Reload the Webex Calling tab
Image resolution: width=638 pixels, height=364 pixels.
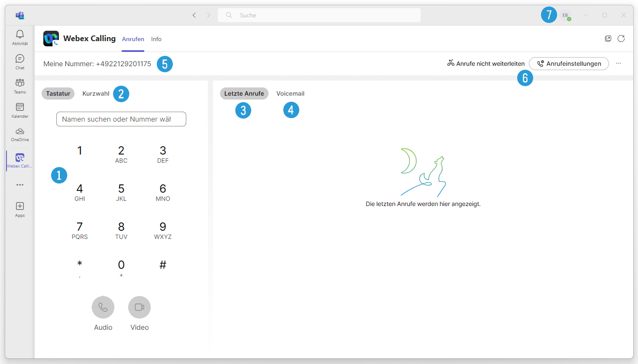(x=621, y=39)
